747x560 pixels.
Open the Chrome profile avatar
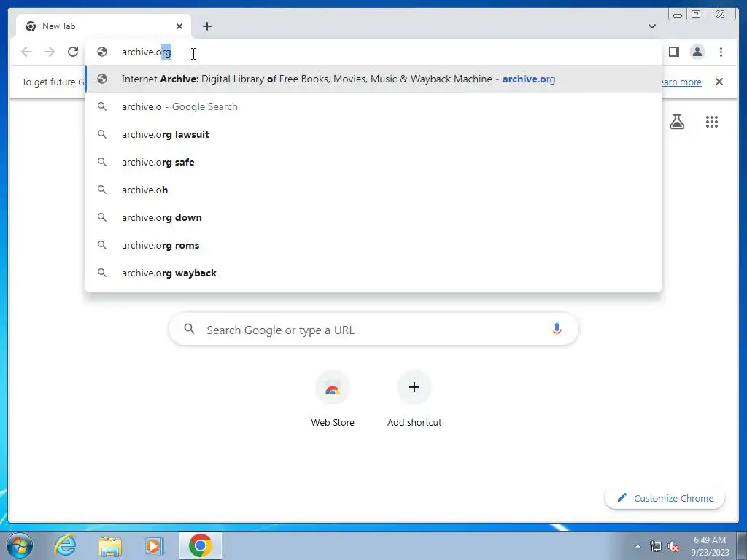tap(697, 52)
